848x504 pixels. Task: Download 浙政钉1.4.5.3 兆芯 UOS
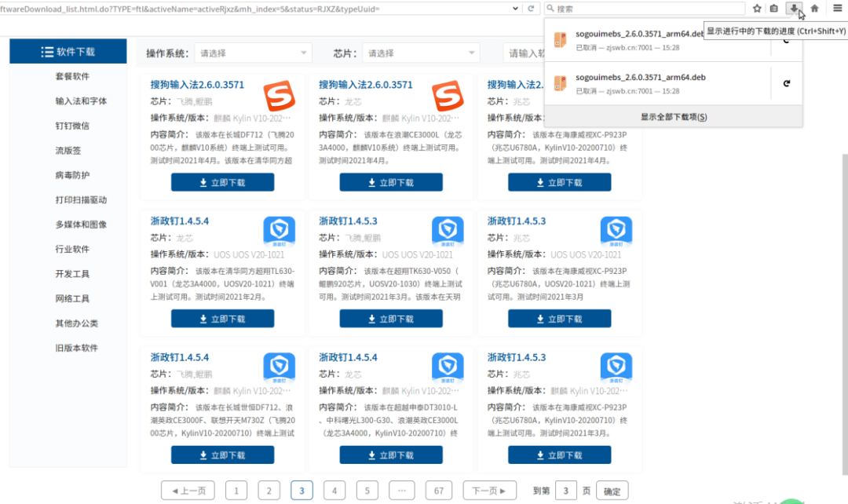559,319
